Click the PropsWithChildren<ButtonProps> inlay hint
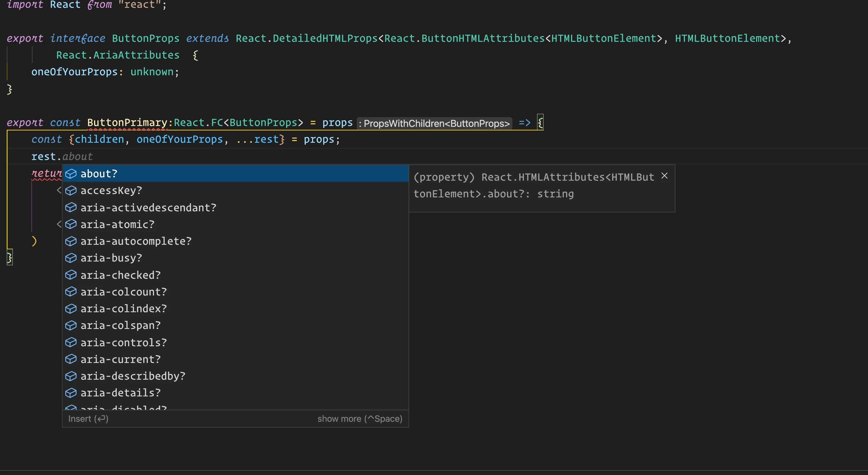 tap(434, 123)
